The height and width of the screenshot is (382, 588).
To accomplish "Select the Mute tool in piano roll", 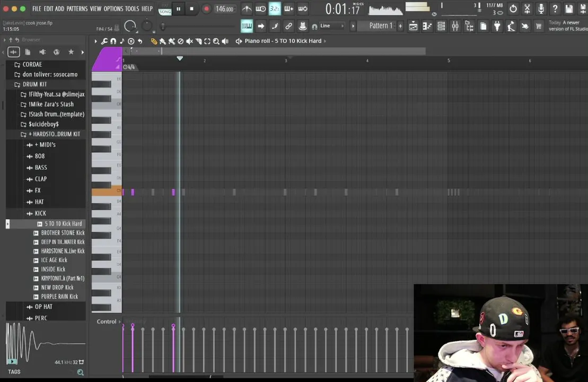I will (x=189, y=41).
